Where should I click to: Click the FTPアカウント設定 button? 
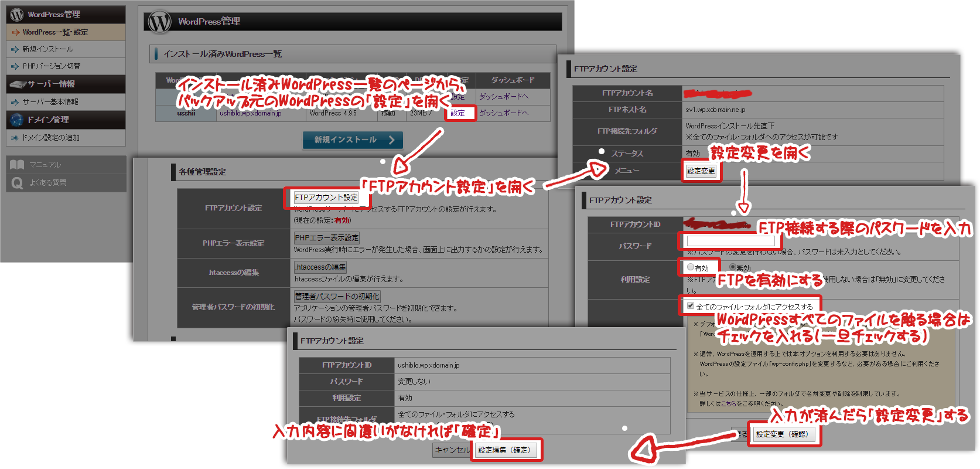(326, 198)
